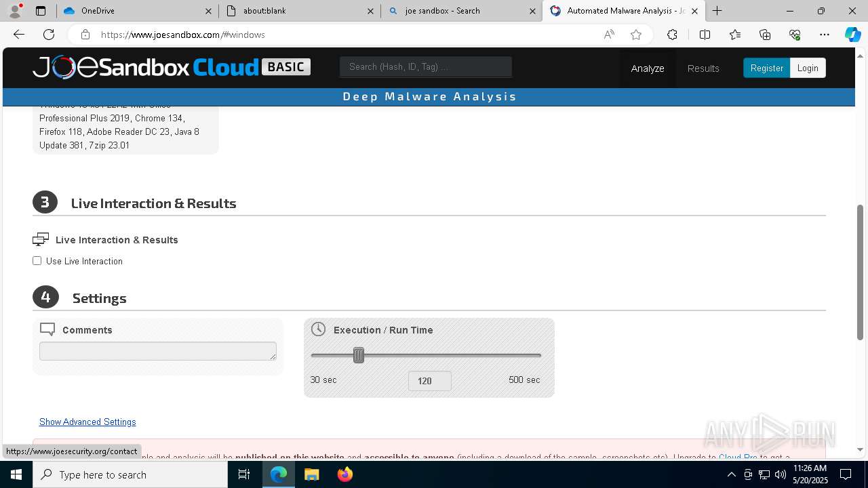Open network status tray icon
This screenshot has height=488, width=868.
pyautogui.click(x=764, y=474)
